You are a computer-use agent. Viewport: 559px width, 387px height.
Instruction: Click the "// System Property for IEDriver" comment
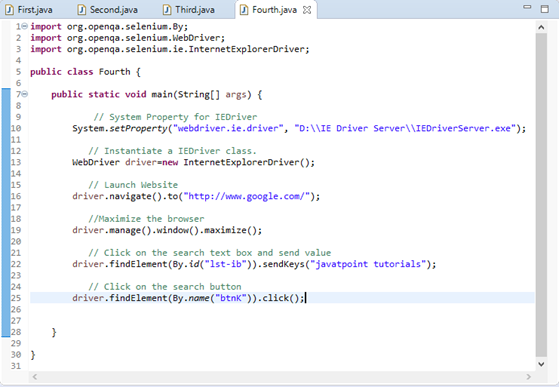tap(175, 117)
